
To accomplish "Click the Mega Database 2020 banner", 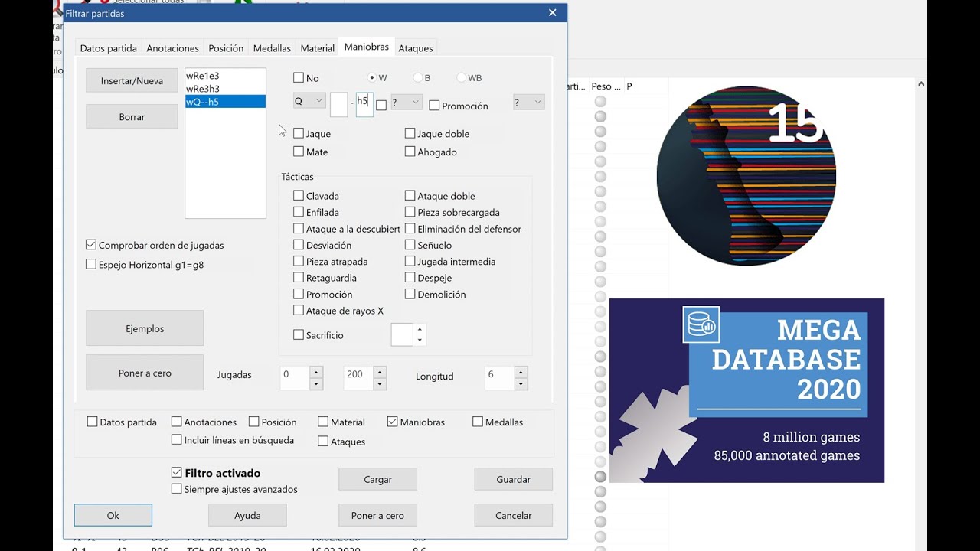I will click(746, 390).
